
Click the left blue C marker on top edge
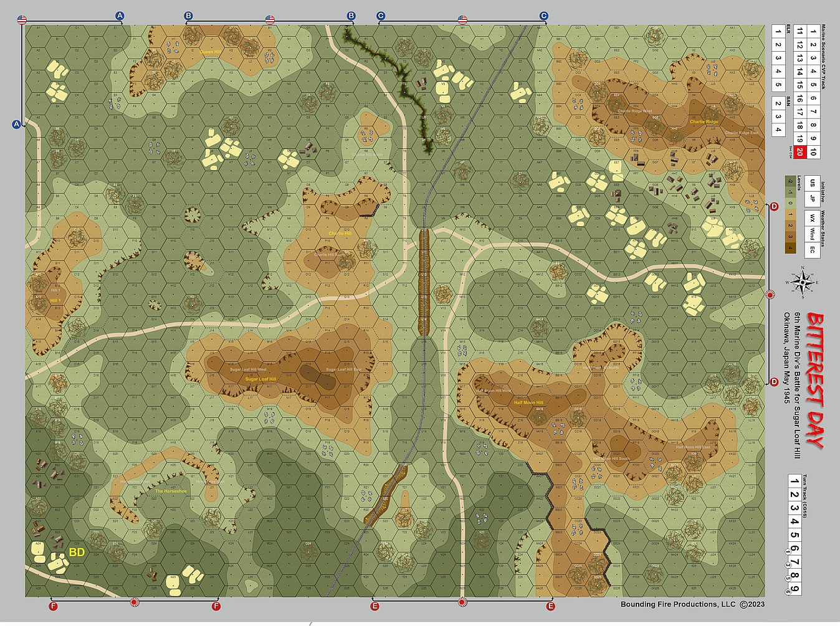(381, 16)
